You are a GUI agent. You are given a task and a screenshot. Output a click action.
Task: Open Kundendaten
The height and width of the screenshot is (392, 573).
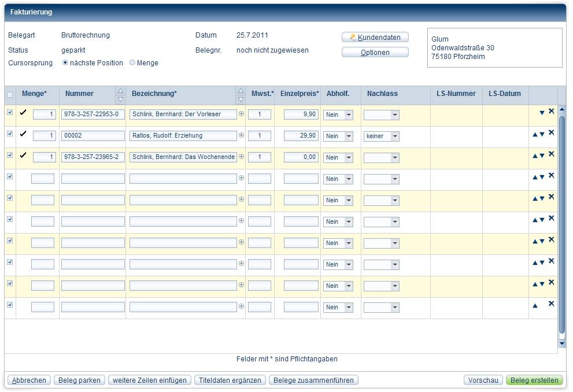coord(375,37)
